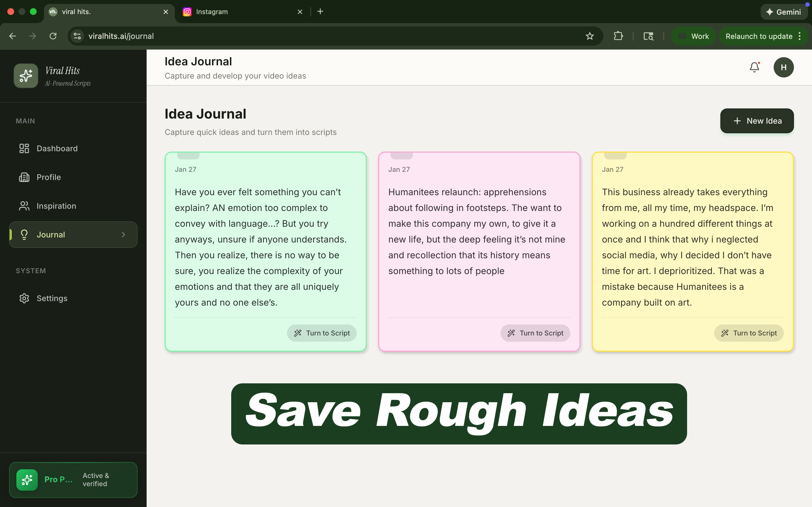Expand Journal chevron arrow
Viewport: 812px width, 507px height.
pyautogui.click(x=123, y=235)
